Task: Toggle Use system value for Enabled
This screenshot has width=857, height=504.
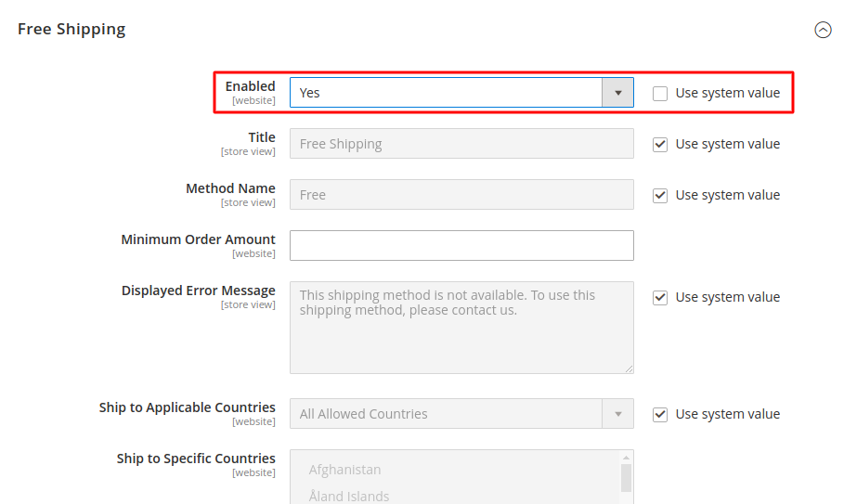Action: click(659, 94)
